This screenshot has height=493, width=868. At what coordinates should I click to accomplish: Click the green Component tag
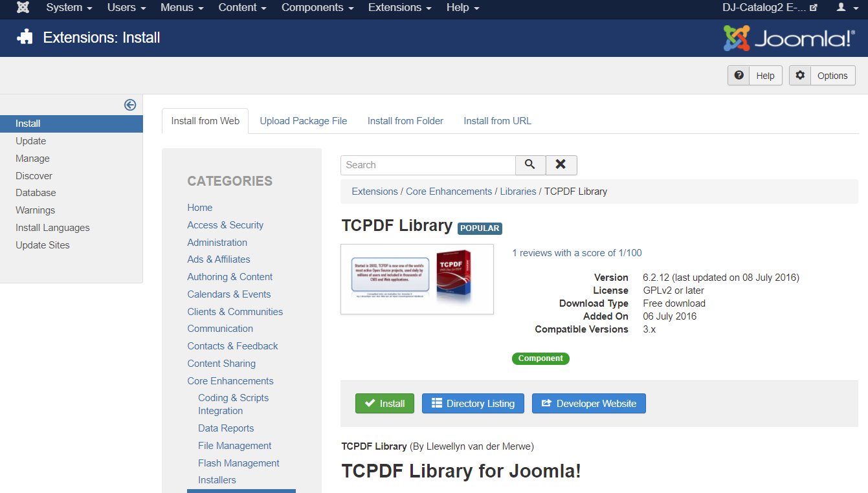pyautogui.click(x=540, y=358)
